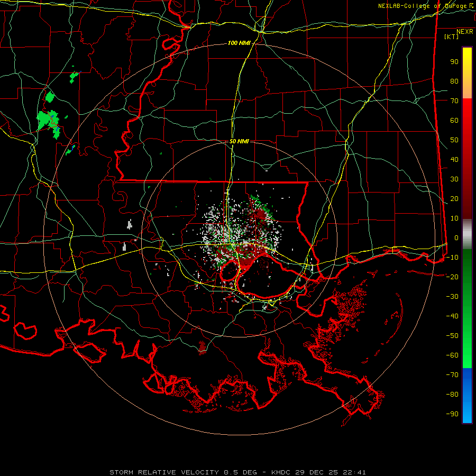Click the -60 value on the velocity scale
The image size is (476, 476).
click(x=452, y=355)
